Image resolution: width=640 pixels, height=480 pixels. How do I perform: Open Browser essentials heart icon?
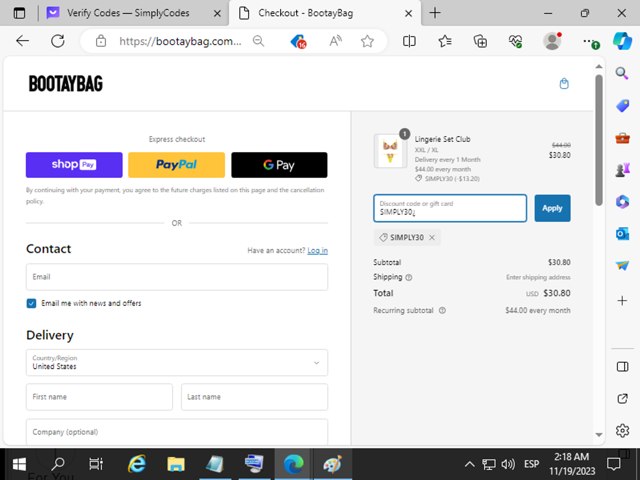coord(516,41)
